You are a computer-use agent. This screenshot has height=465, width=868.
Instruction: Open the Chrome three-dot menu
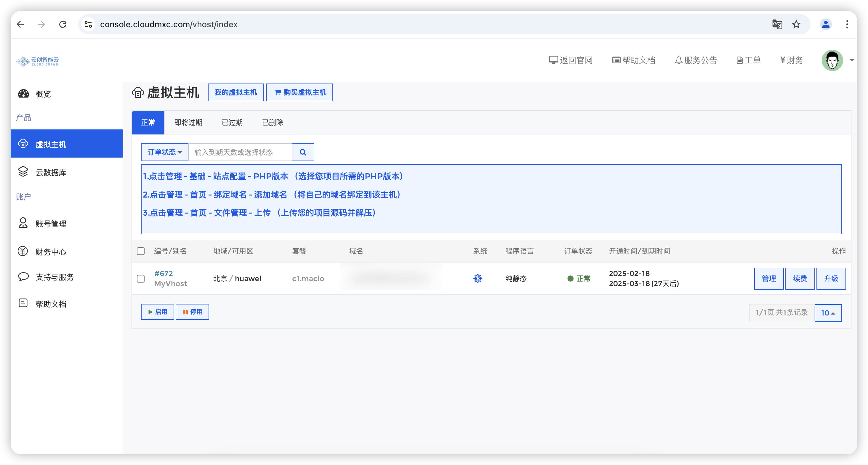pyautogui.click(x=847, y=24)
